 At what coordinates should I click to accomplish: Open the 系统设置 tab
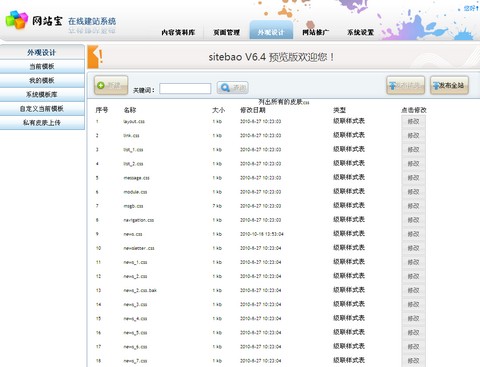361,32
